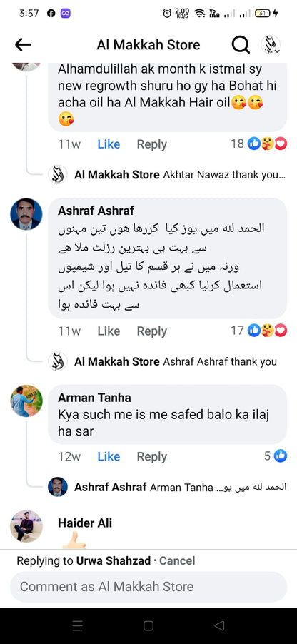Image resolution: width=297 pixels, height=644 pixels.
Task: Open search with the magnifier icon
Action: coord(241,45)
